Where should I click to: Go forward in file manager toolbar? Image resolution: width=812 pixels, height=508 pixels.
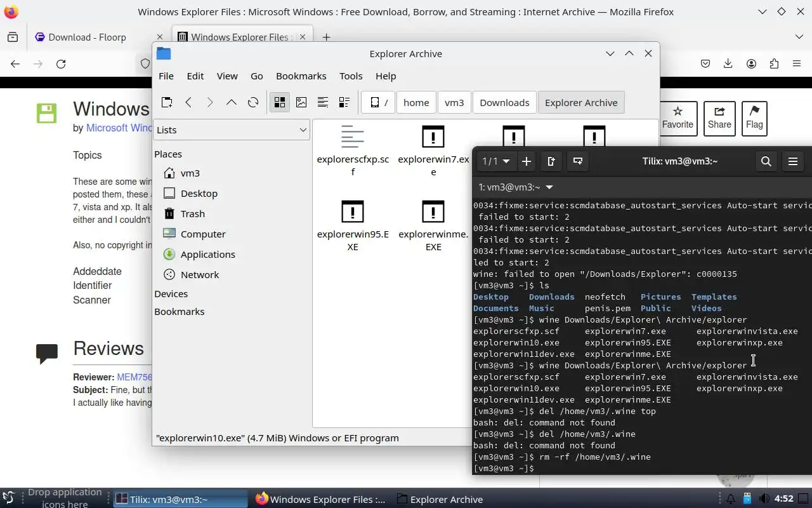(x=210, y=102)
